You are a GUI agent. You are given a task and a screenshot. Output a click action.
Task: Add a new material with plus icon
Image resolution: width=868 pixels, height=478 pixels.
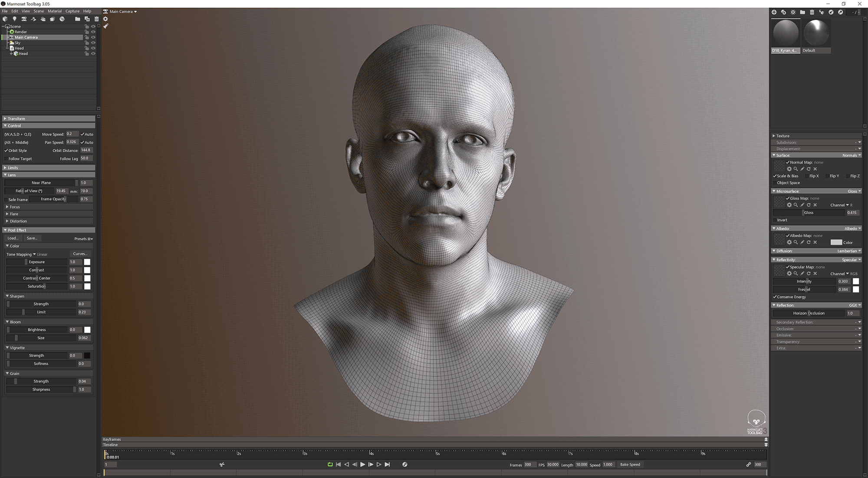click(x=774, y=12)
